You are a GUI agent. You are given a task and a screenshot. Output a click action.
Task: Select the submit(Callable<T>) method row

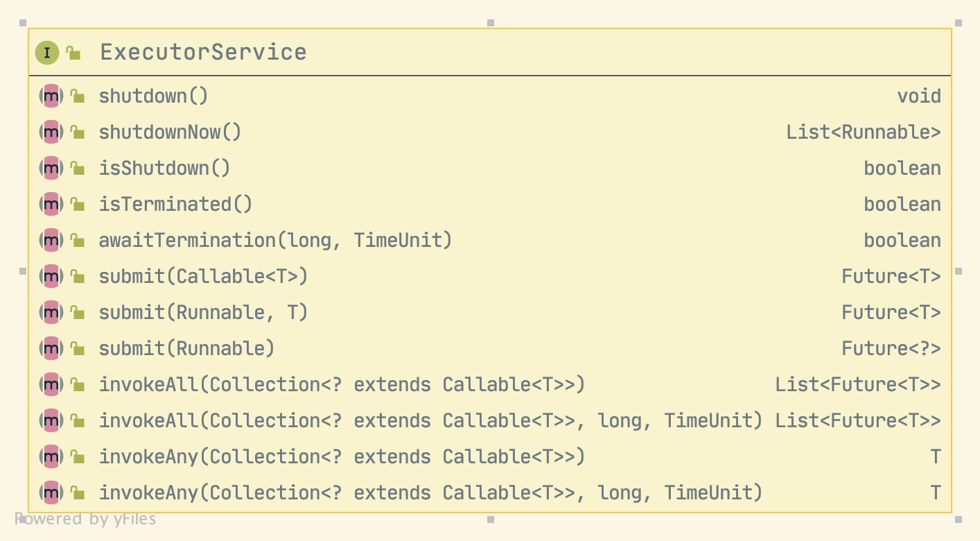click(203, 277)
